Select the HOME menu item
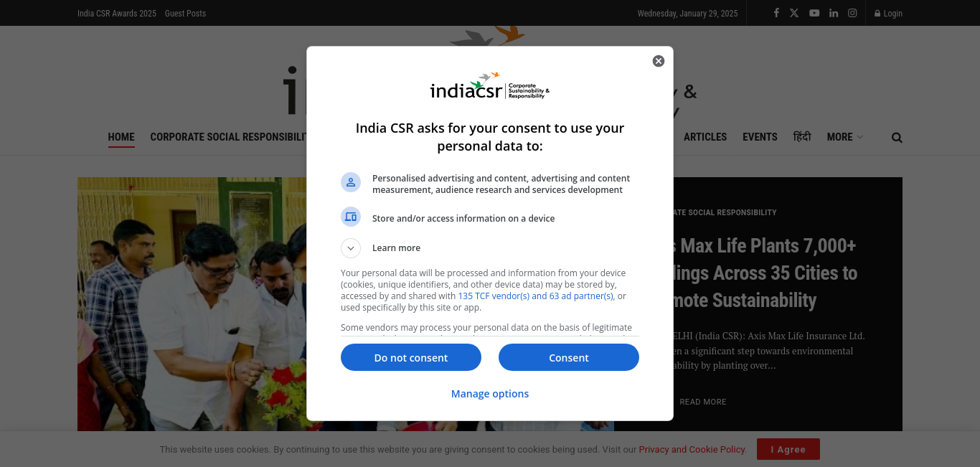980x467 pixels. coord(121,137)
